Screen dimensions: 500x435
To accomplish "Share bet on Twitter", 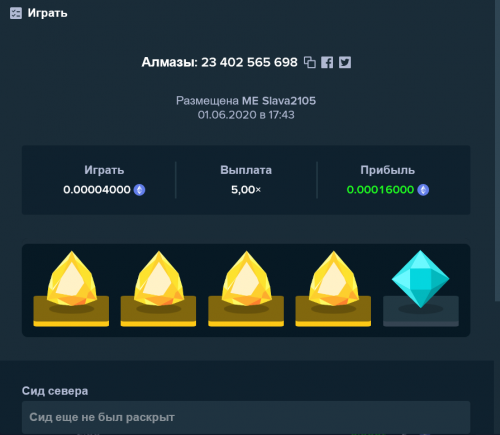I will click(x=345, y=62).
